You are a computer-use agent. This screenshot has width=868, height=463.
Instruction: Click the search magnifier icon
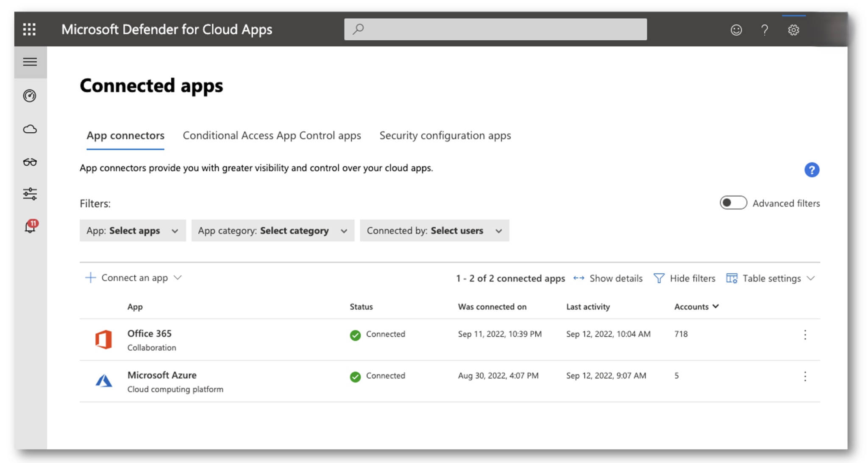pyautogui.click(x=358, y=29)
